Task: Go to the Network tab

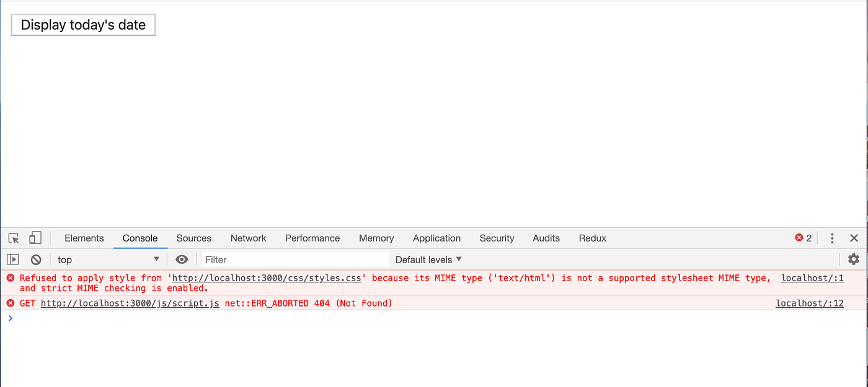Action: (248, 238)
